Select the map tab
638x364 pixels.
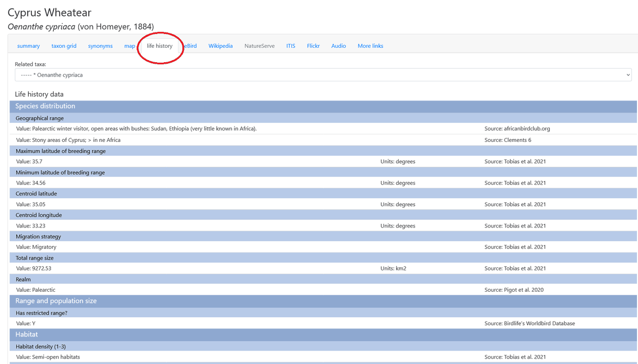130,46
